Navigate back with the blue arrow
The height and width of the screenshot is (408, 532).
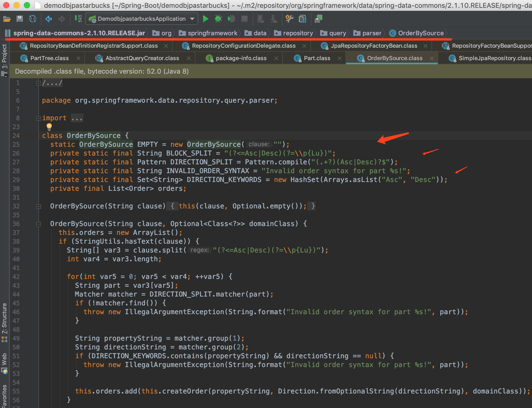(x=48, y=19)
